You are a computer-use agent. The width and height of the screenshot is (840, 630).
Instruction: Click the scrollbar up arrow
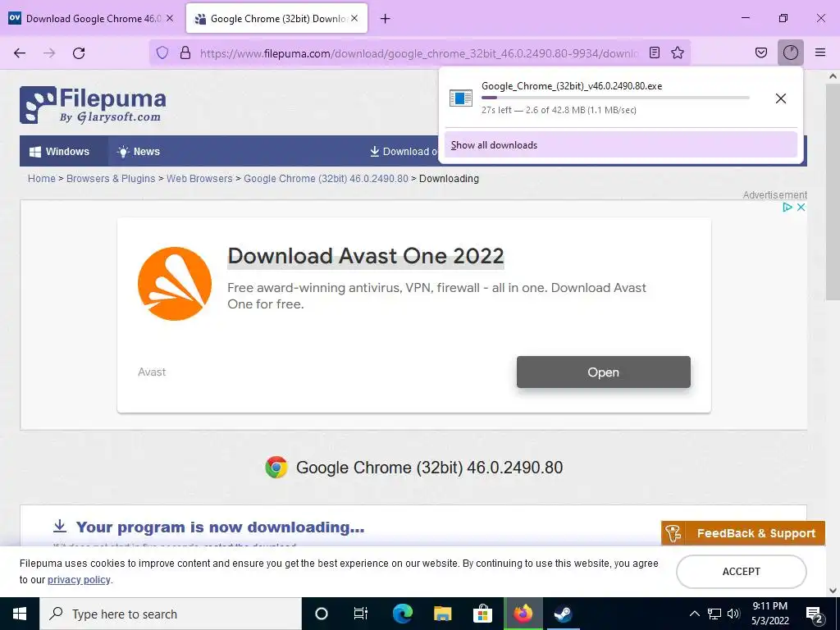833,75
